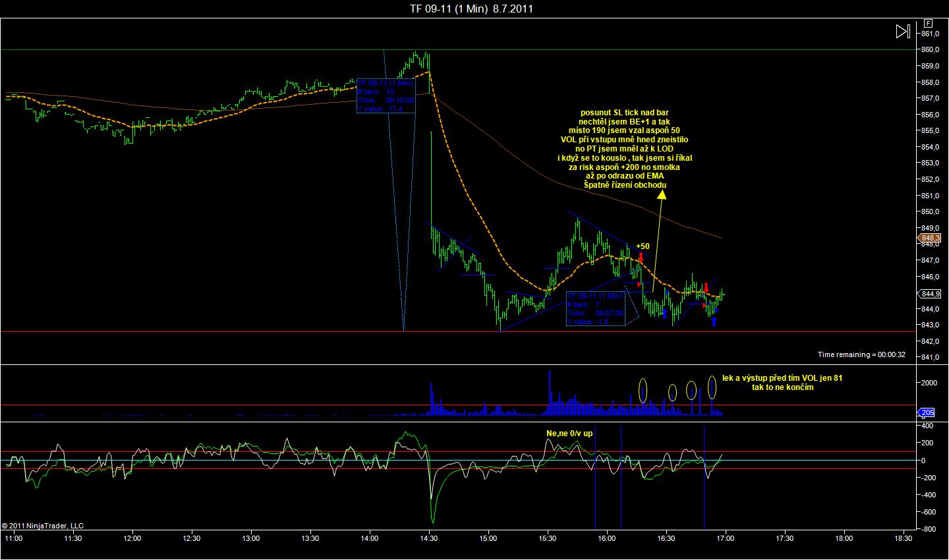Click the 16:30 time axis label
The height and width of the screenshot is (560, 949).
point(666,538)
